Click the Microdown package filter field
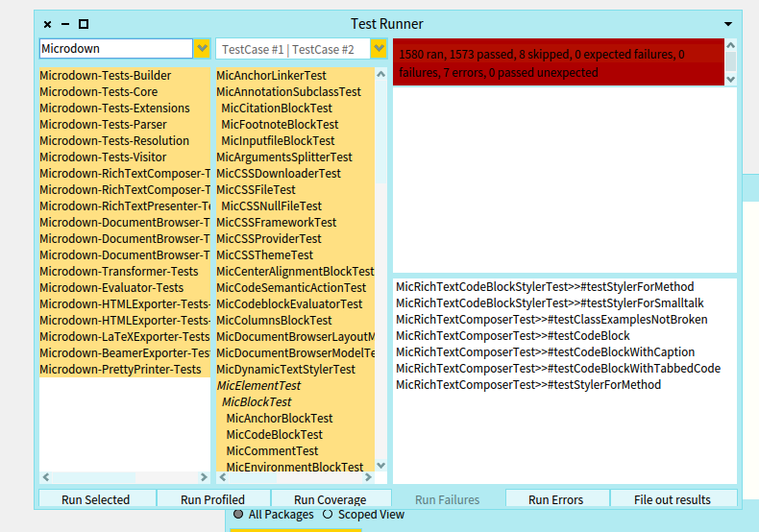Image resolution: width=759 pixels, height=532 pixels. 116,48
